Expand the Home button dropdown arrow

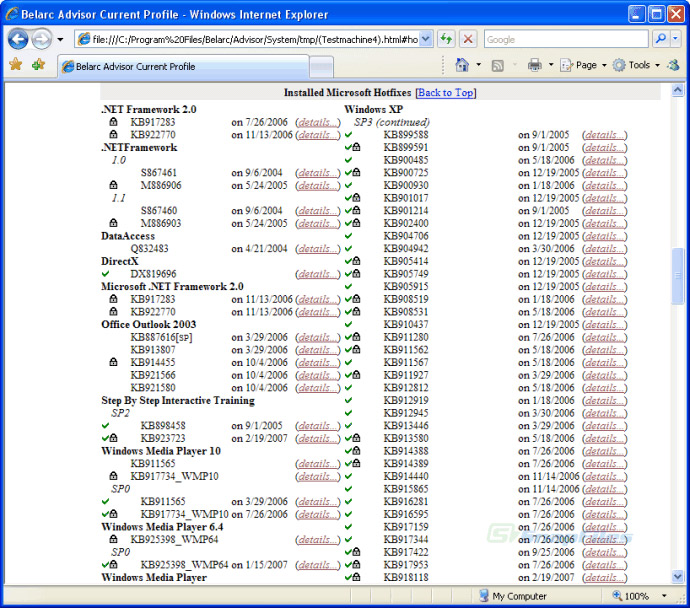tap(479, 65)
